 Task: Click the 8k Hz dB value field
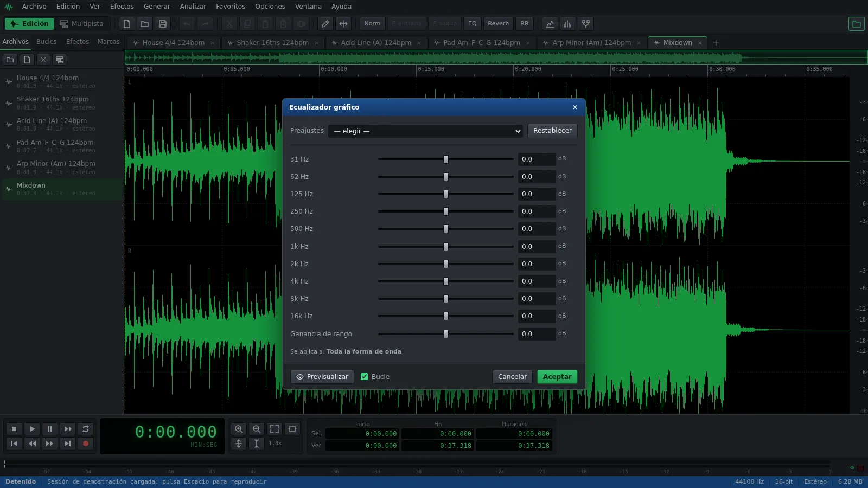coord(537,299)
